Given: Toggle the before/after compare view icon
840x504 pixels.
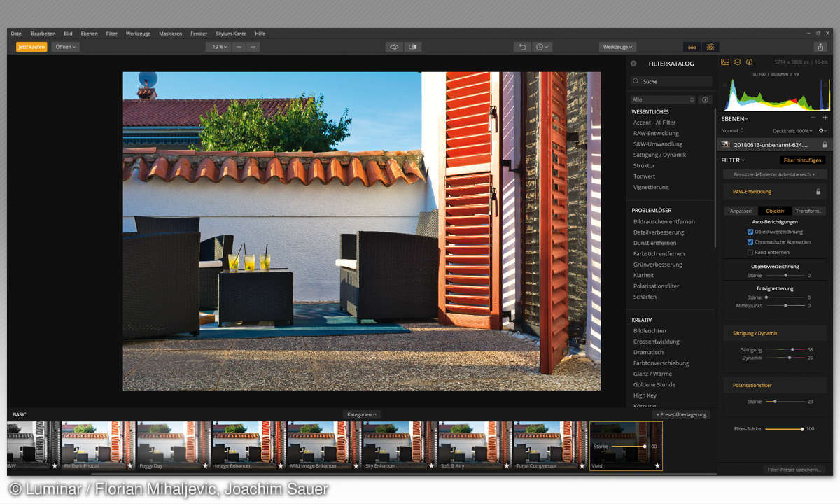Looking at the screenshot, I should pyautogui.click(x=413, y=47).
